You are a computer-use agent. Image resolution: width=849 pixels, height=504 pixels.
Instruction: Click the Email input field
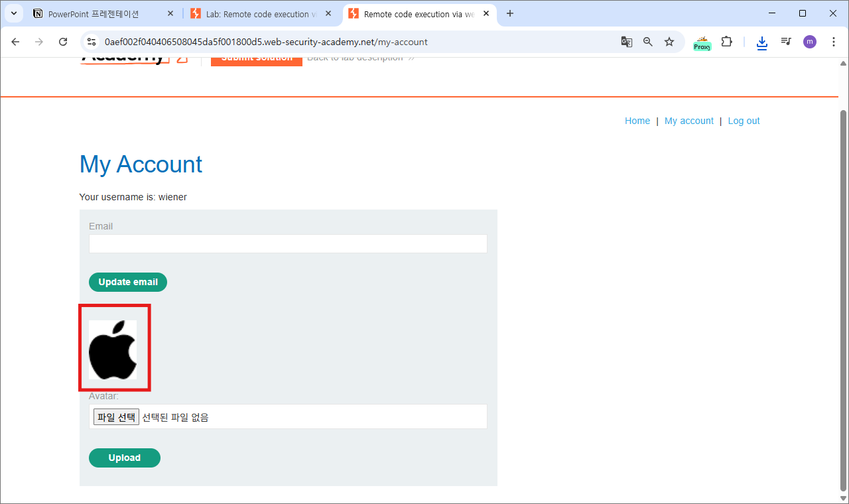pyautogui.click(x=288, y=243)
